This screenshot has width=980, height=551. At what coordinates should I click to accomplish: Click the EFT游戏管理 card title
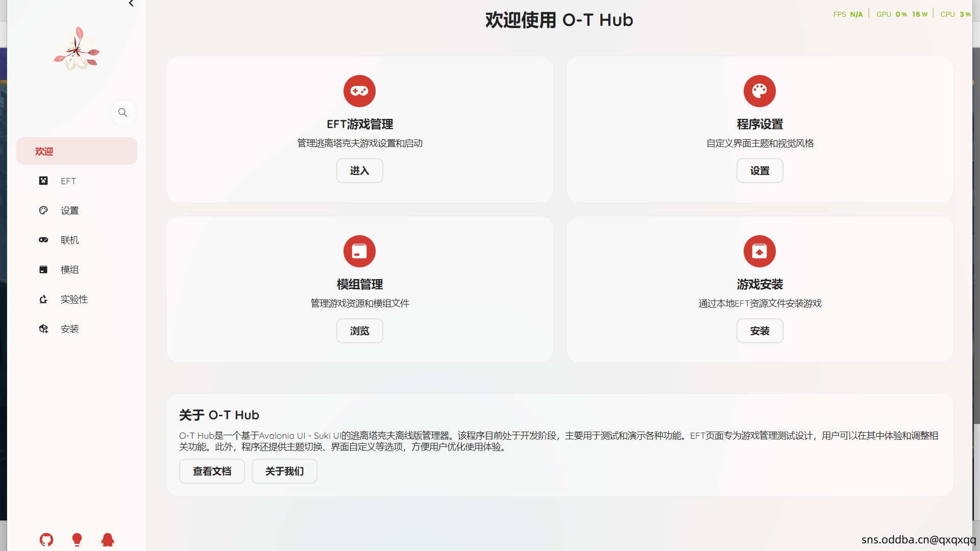coord(360,124)
